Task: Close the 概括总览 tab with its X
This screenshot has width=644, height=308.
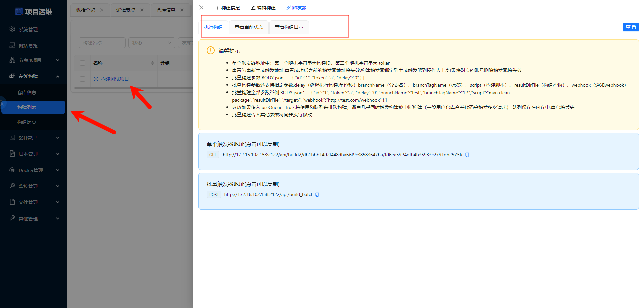Action: point(102,10)
